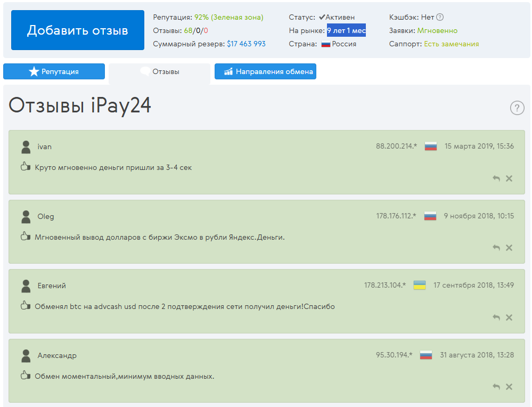Reply to ivan's review
Screen dimensions: 532x407
(496, 178)
